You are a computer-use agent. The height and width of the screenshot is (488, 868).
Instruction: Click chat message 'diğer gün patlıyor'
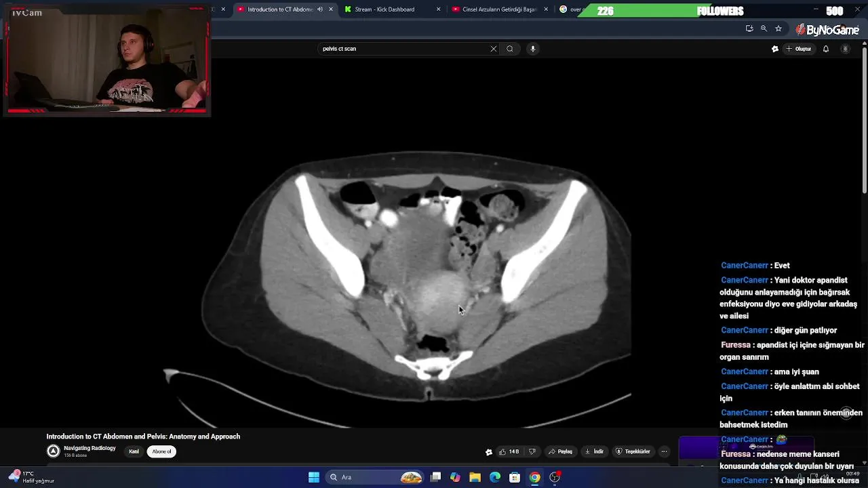click(779, 331)
